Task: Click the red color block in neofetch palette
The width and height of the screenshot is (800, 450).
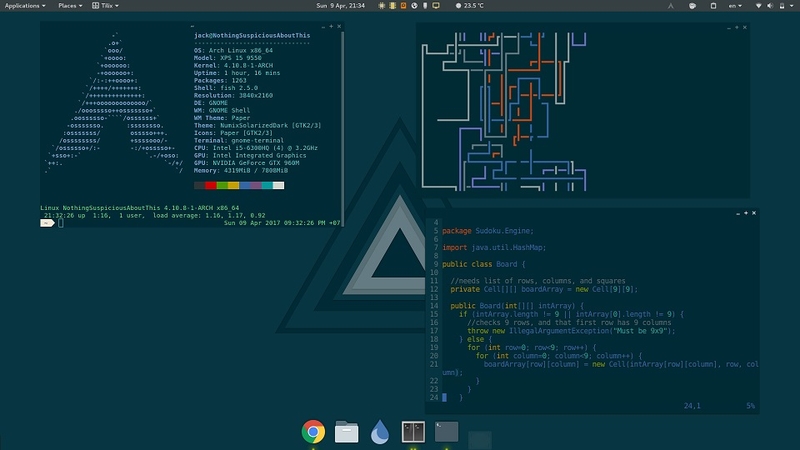Action: coord(210,185)
